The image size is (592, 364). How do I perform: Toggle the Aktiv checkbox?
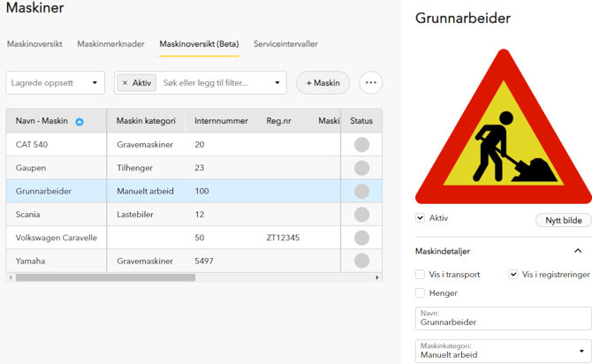pyautogui.click(x=420, y=218)
